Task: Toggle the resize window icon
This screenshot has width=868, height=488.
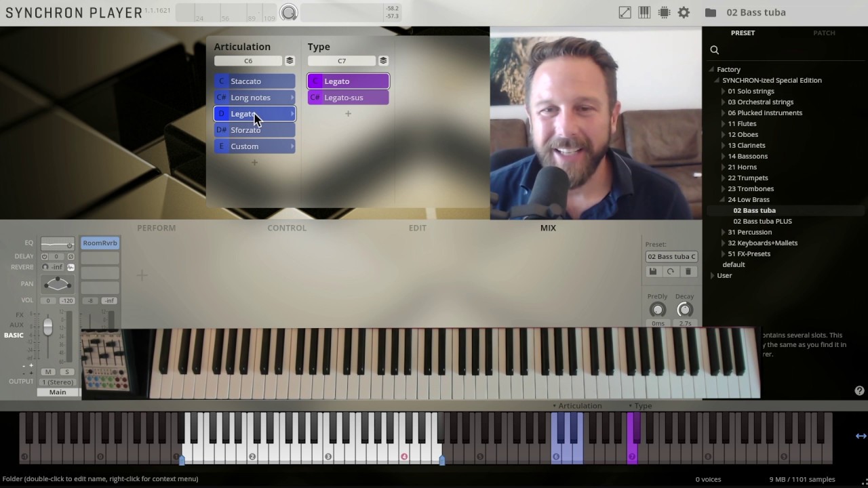Action: click(x=625, y=12)
